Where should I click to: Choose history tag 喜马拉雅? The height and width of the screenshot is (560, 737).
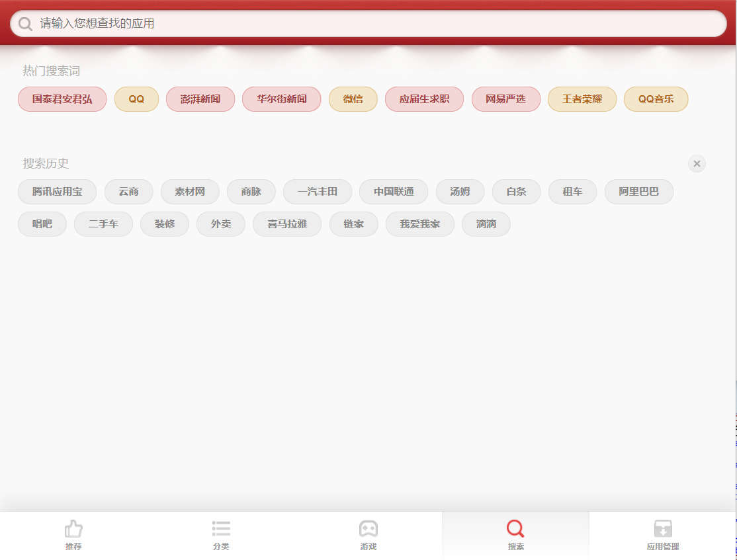pos(287,224)
